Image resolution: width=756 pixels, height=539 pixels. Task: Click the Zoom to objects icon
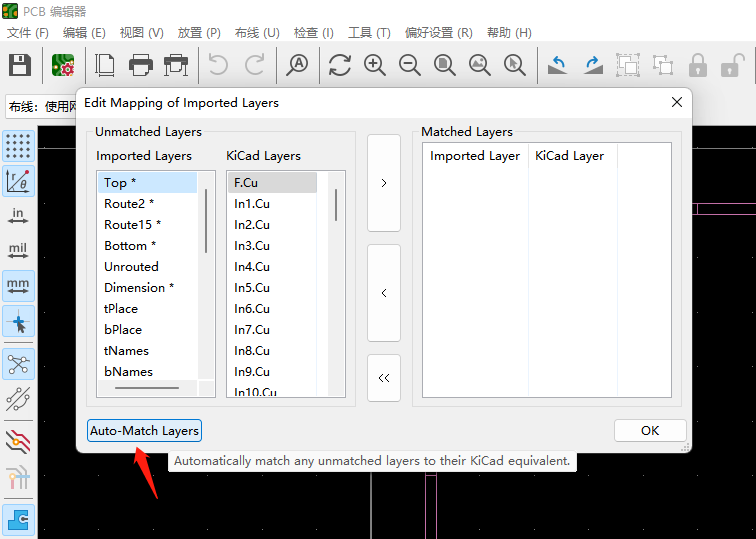480,65
